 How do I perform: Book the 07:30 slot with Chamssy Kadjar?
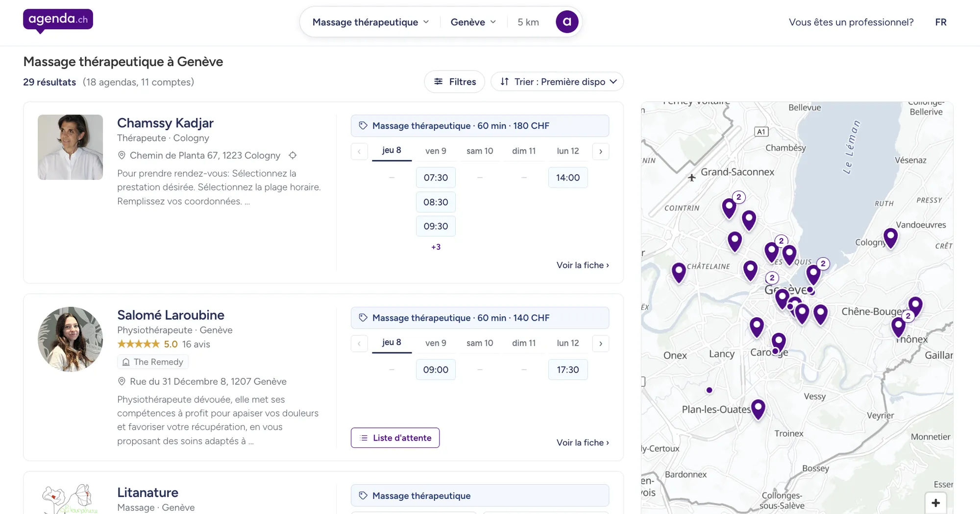coord(436,178)
